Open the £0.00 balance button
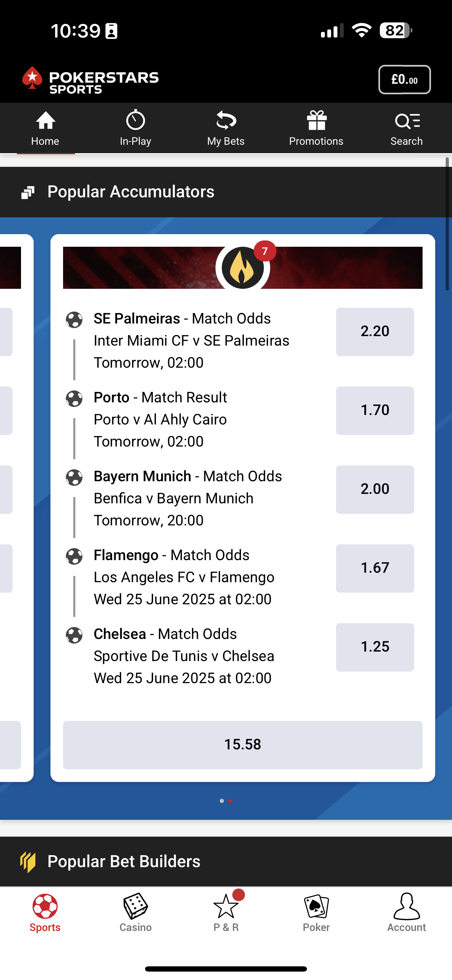 [404, 80]
